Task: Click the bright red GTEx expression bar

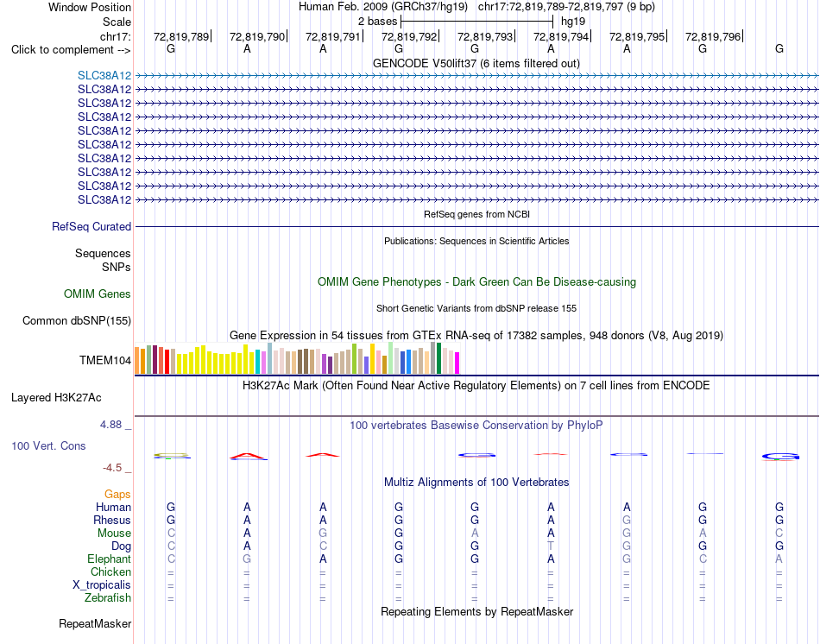Action: (x=167, y=362)
